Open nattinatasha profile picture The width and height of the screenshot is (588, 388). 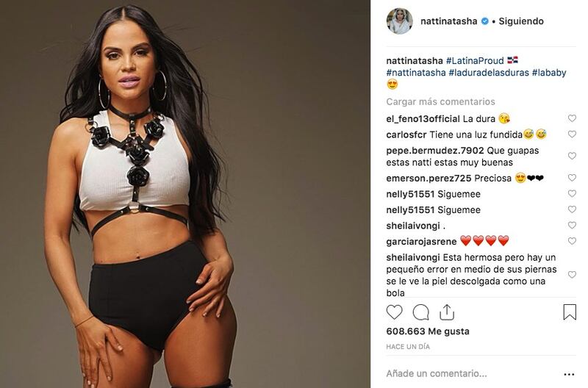click(399, 21)
